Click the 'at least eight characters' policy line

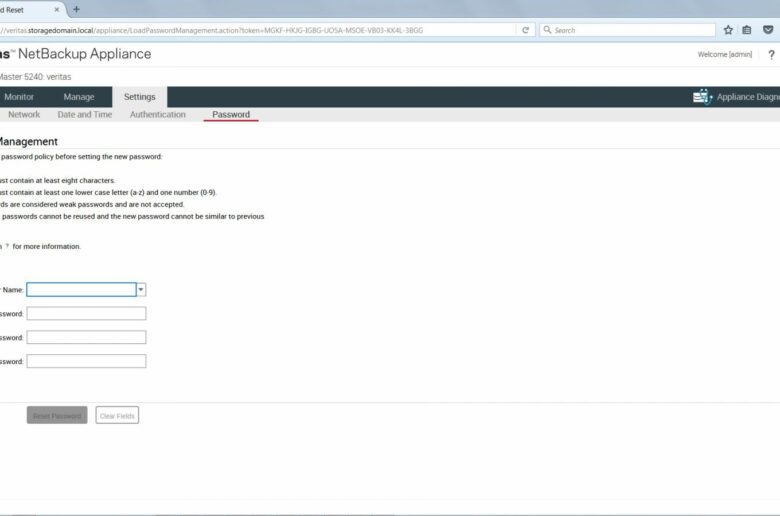[57, 181]
